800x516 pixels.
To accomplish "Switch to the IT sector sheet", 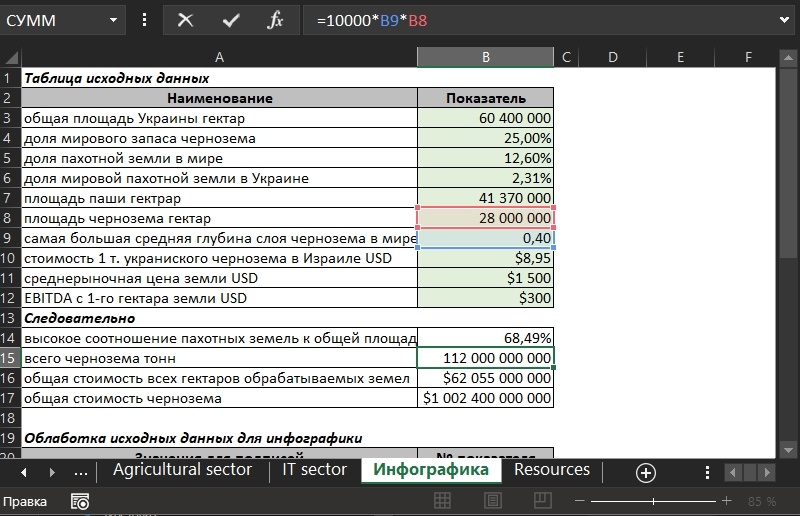I will pos(314,470).
